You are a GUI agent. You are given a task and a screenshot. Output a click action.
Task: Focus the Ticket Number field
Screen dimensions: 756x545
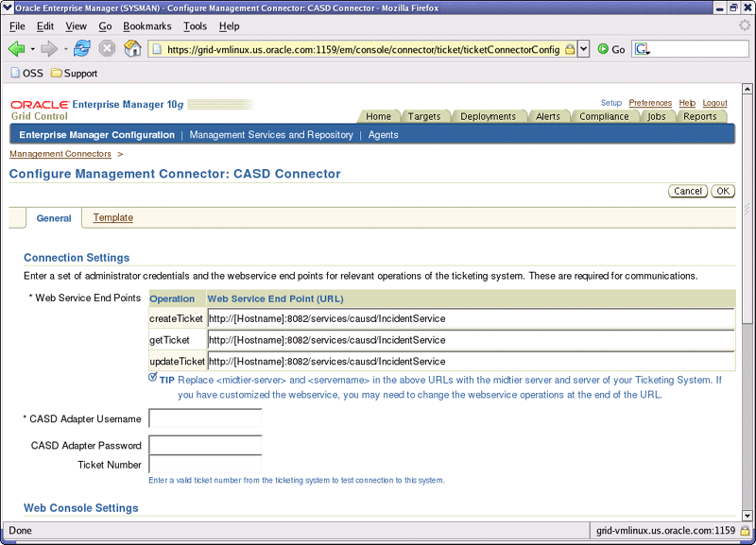point(205,464)
